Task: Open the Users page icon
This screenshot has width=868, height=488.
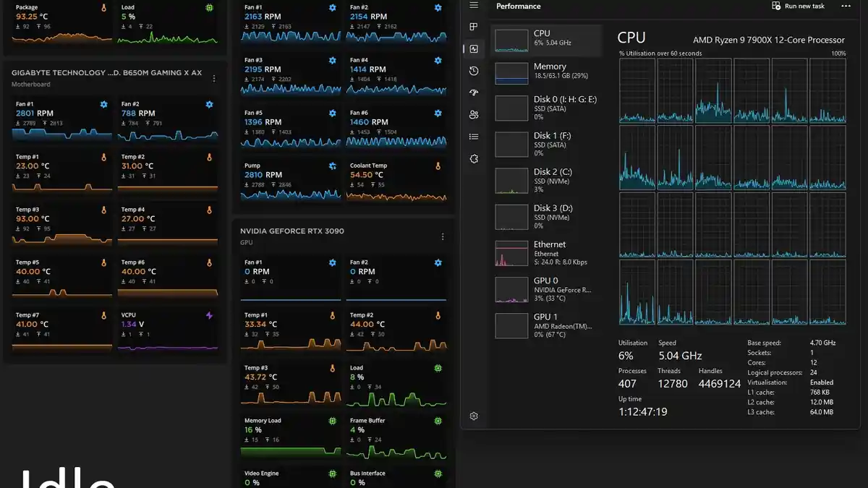Action: [x=474, y=114]
